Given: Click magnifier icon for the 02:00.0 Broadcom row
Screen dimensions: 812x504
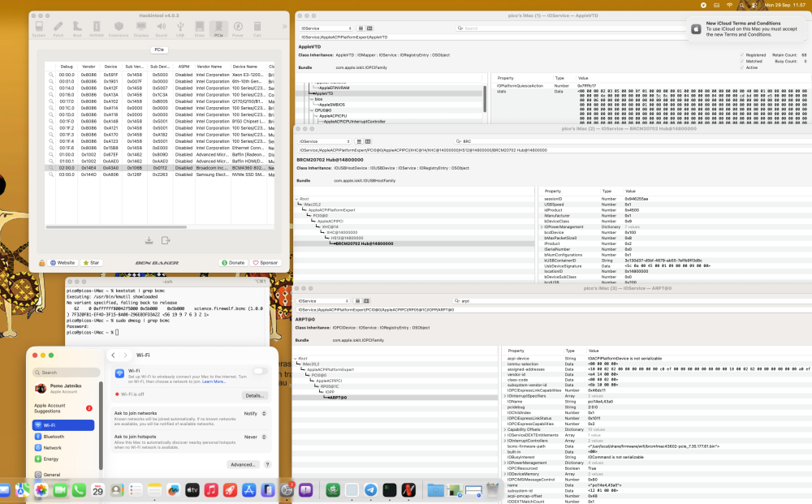Looking at the screenshot, I should (50, 168).
